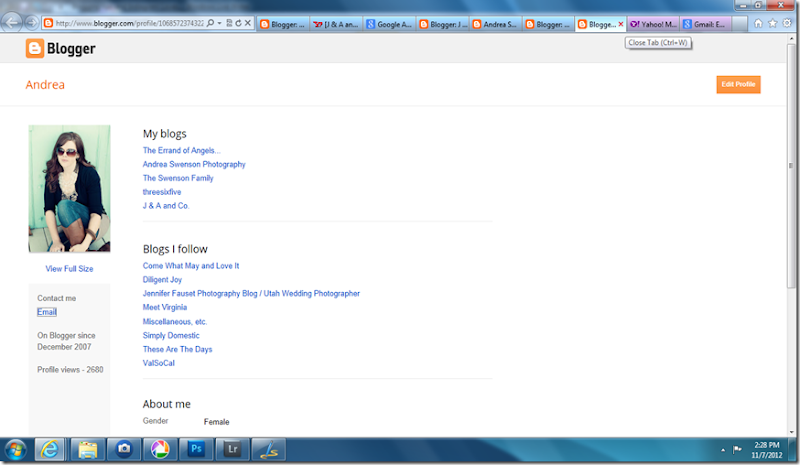This screenshot has width=800, height=465.
Task: Open Windows Explorer folder taskbar icon
Action: click(x=87, y=450)
